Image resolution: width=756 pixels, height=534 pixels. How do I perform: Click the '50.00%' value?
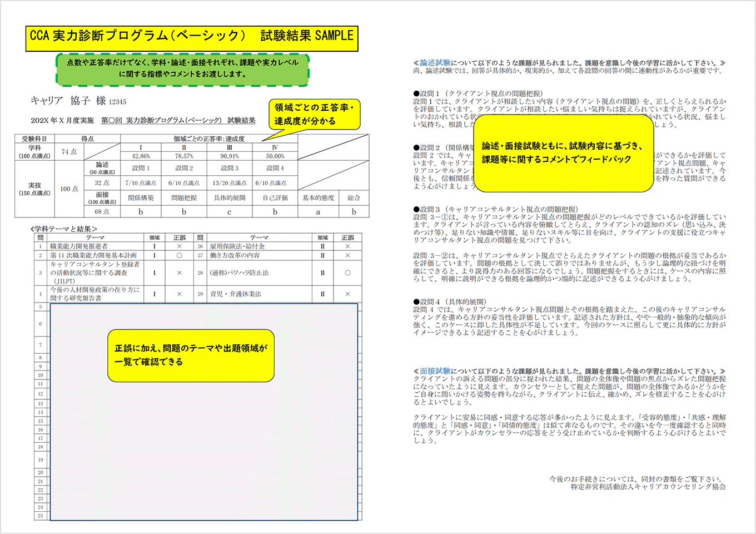[x=275, y=156]
